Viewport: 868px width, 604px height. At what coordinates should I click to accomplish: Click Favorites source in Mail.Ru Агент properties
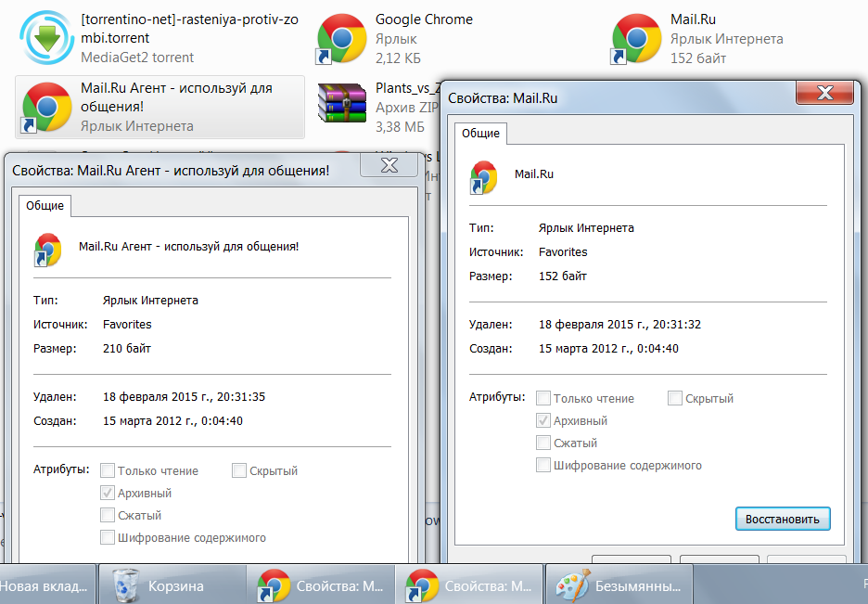[127, 324]
